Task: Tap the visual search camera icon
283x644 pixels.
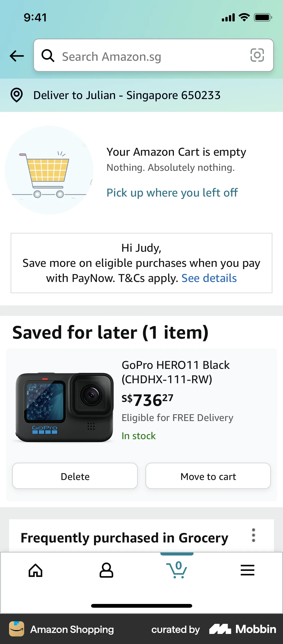Action: 257,56
